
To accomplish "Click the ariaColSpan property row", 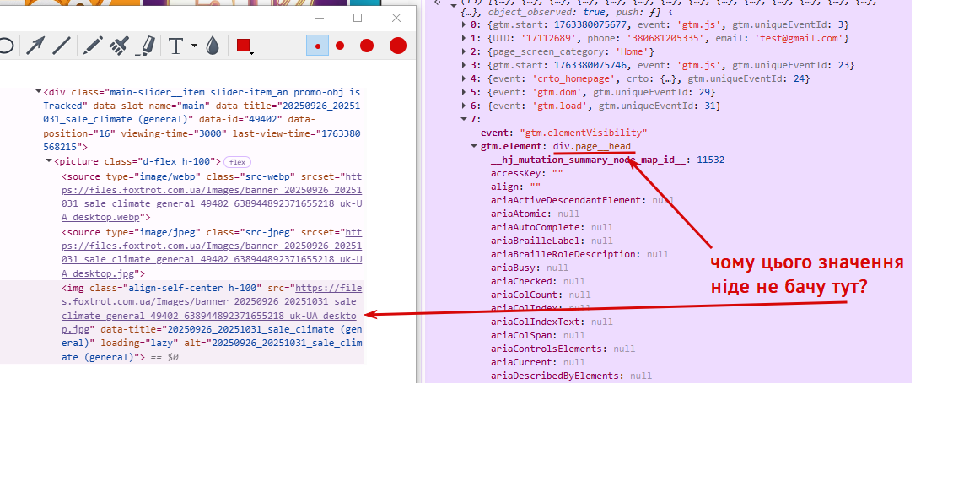I will 537,335.
